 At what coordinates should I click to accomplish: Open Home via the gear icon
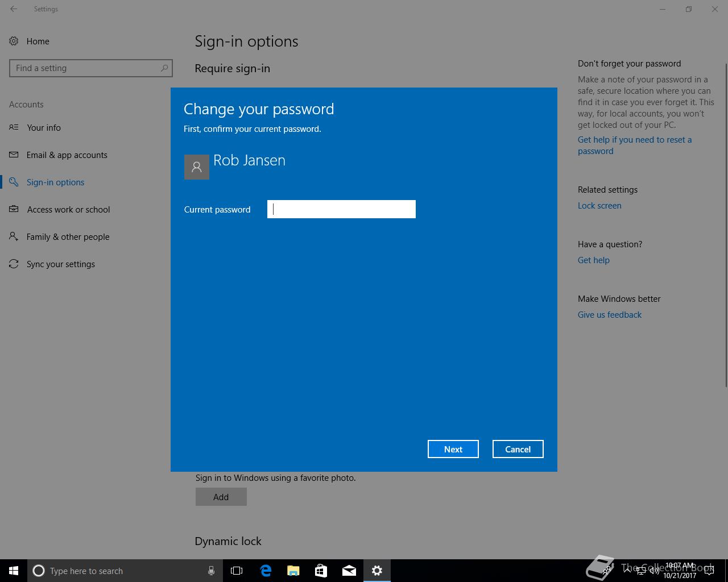click(14, 41)
